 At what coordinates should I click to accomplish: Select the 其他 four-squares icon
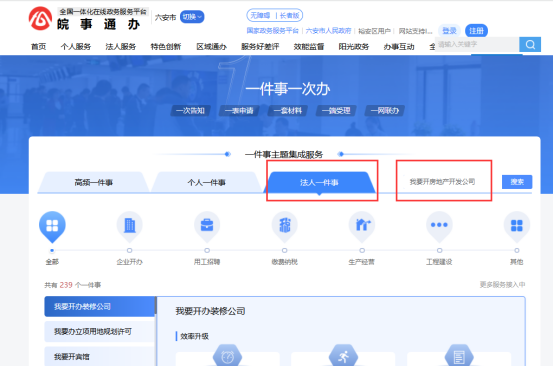[517, 226]
